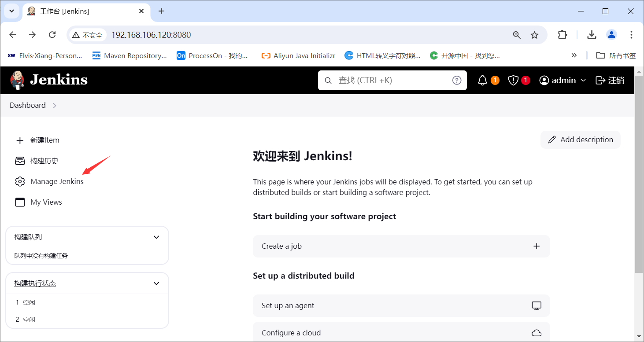Expand the Dashboard breadcrumb chevron
This screenshot has height=342, width=644.
click(55, 106)
